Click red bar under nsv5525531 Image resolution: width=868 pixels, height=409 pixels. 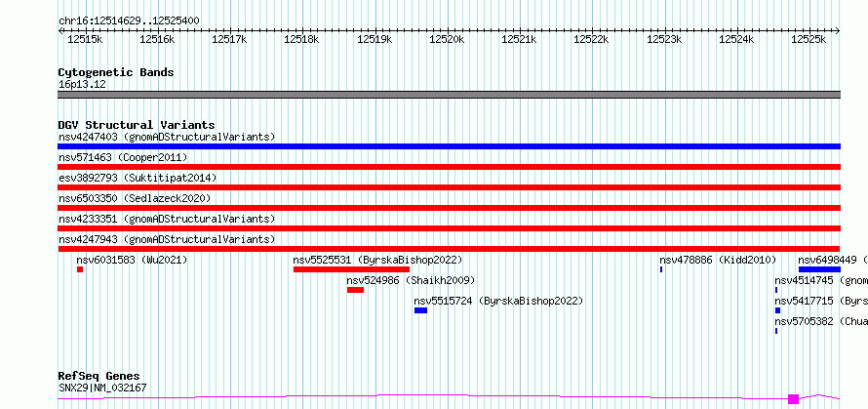click(351, 269)
